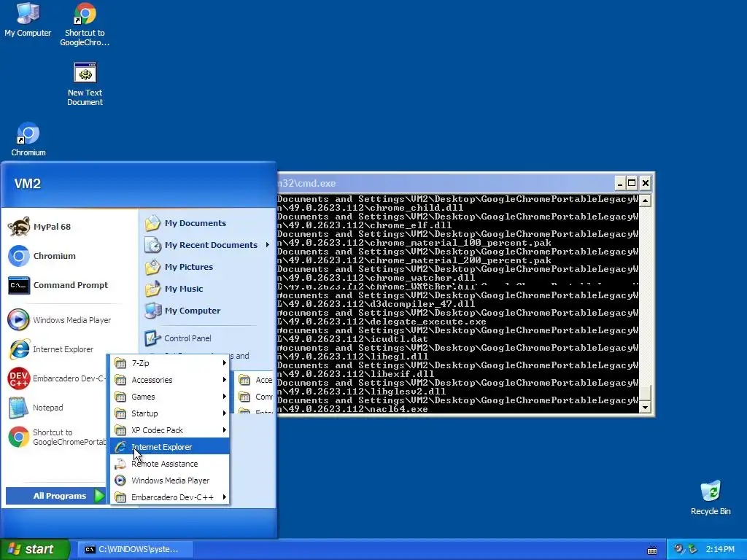Click cmd window scrollbar thumb
This screenshot has height=560, width=747.
pyautogui.click(x=645, y=392)
